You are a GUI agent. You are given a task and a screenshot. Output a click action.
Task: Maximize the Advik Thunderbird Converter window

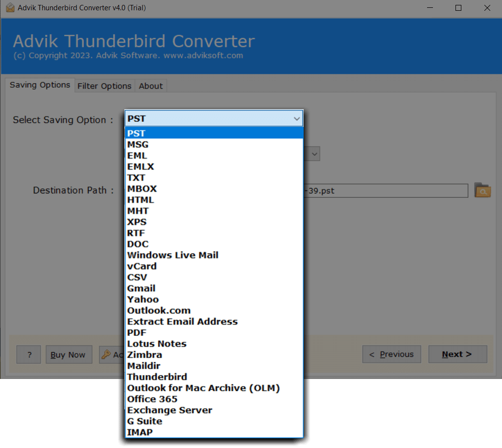pyautogui.click(x=458, y=8)
